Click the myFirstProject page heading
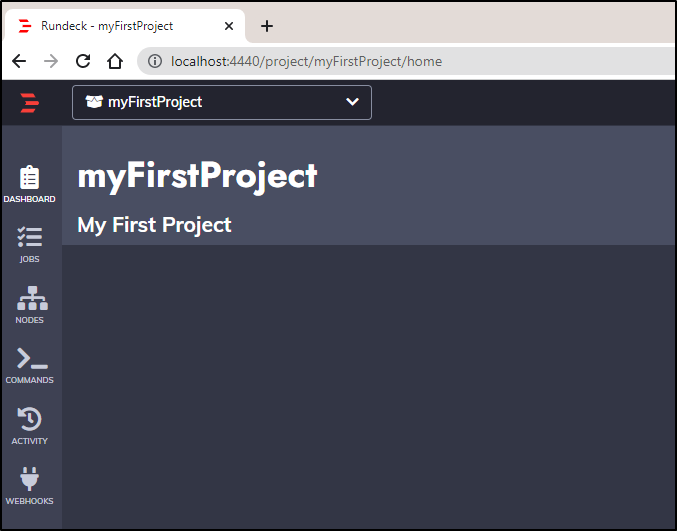This screenshot has height=531, width=677. [x=197, y=177]
